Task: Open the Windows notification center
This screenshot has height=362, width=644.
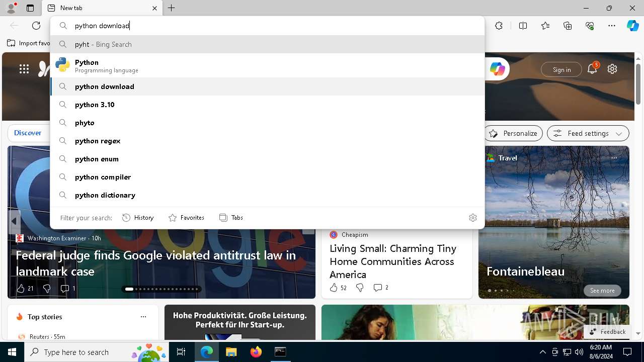Action: [627, 352]
